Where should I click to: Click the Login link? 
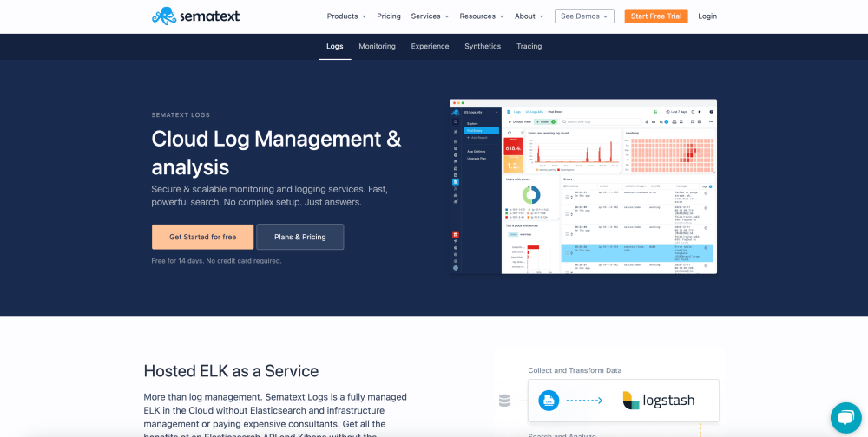pyautogui.click(x=707, y=16)
